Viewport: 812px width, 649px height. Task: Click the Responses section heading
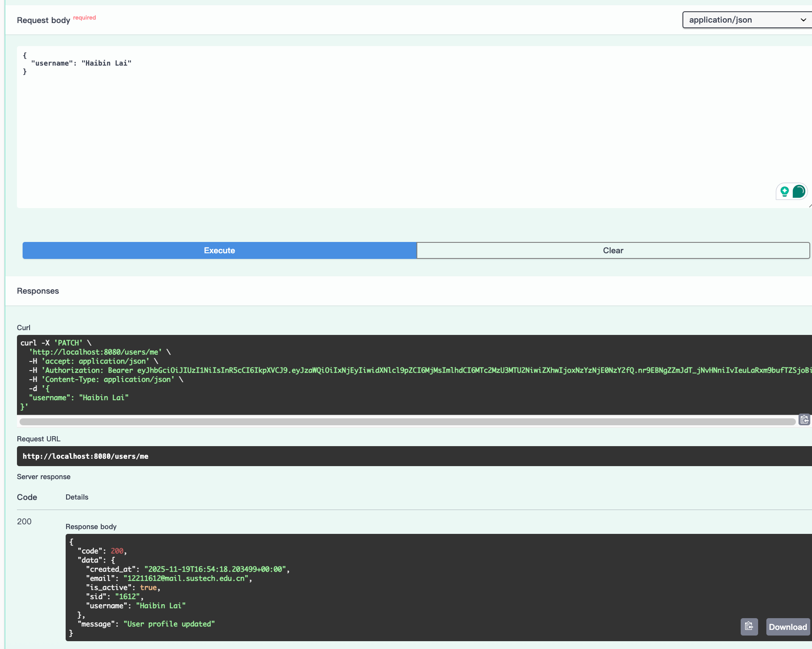pyautogui.click(x=38, y=291)
